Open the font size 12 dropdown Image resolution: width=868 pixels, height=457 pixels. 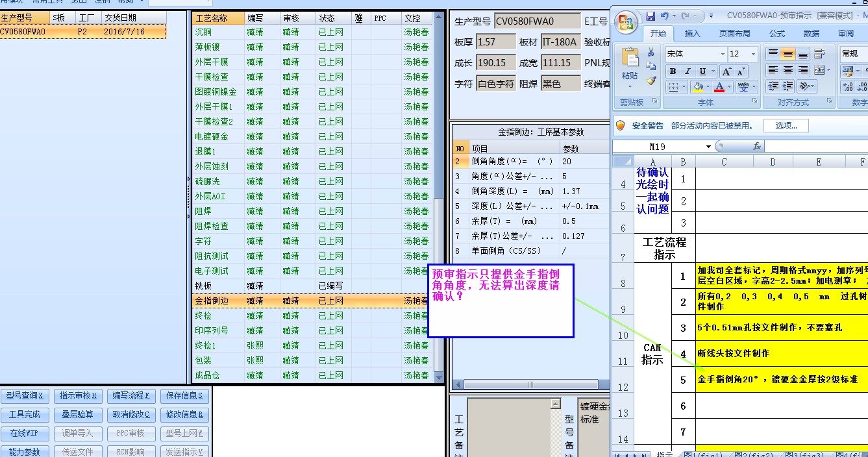tap(753, 54)
